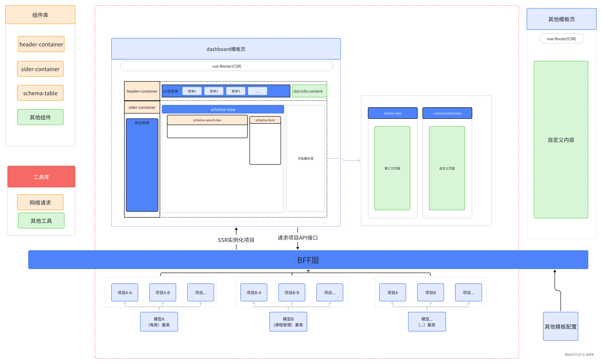602x364 pixels.
Task: Select the 项目B-A box
Action: pos(254,292)
